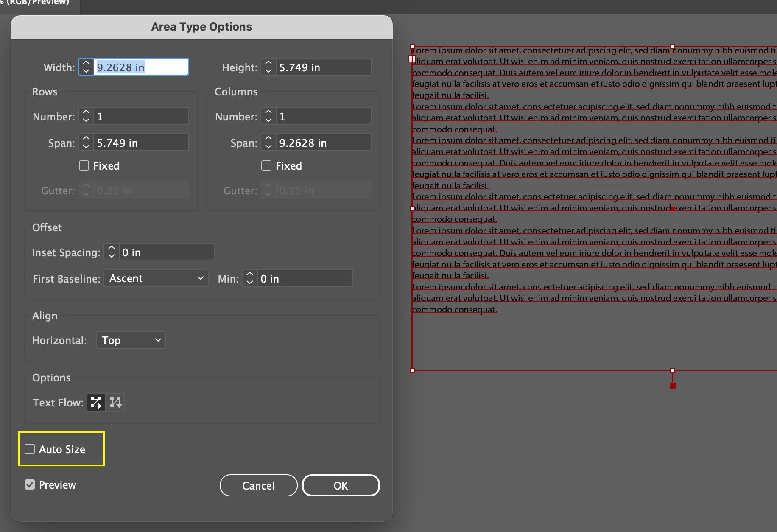The image size is (777, 532).
Task: Uncheck the Preview checkbox
Action: (30, 484)
